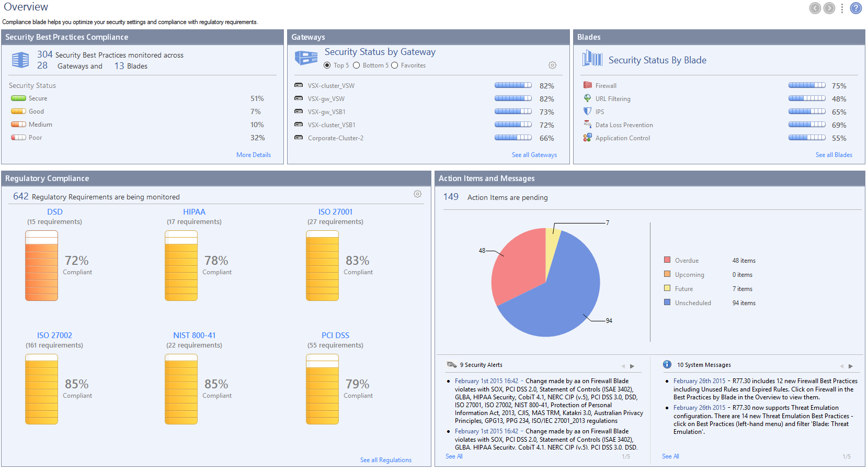Click the '149' pending action items number
868x470 pixels.
(x=451, y=197)
